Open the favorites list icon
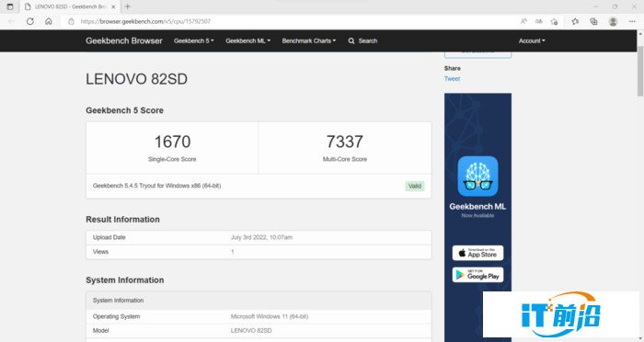 tap(575, 21)
